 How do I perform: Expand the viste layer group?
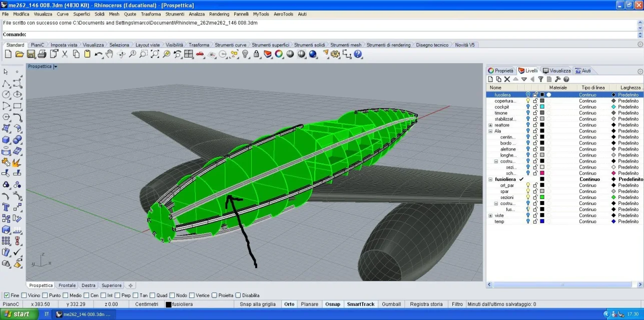[490, 215]
